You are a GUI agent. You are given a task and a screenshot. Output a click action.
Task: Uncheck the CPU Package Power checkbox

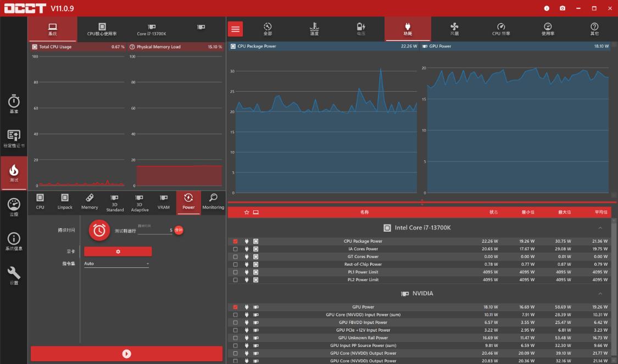pos(236,241)
